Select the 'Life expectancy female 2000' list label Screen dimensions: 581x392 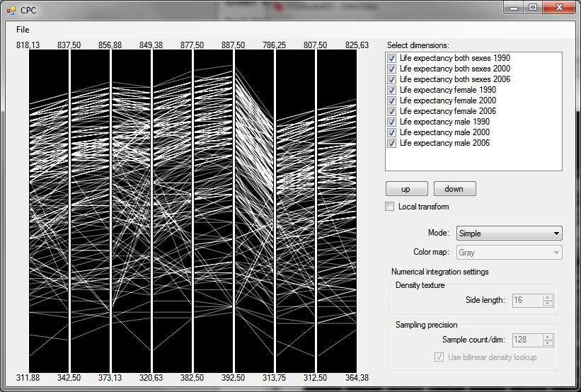point(448,100)
